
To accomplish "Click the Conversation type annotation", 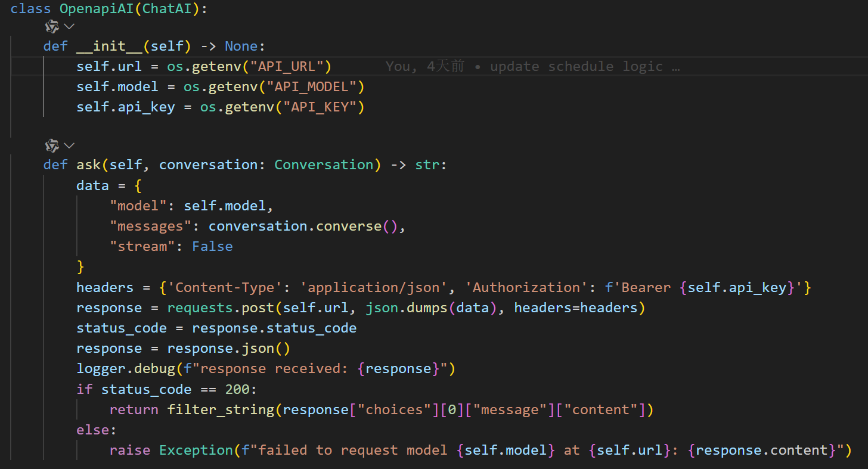I will click(324, 165).
